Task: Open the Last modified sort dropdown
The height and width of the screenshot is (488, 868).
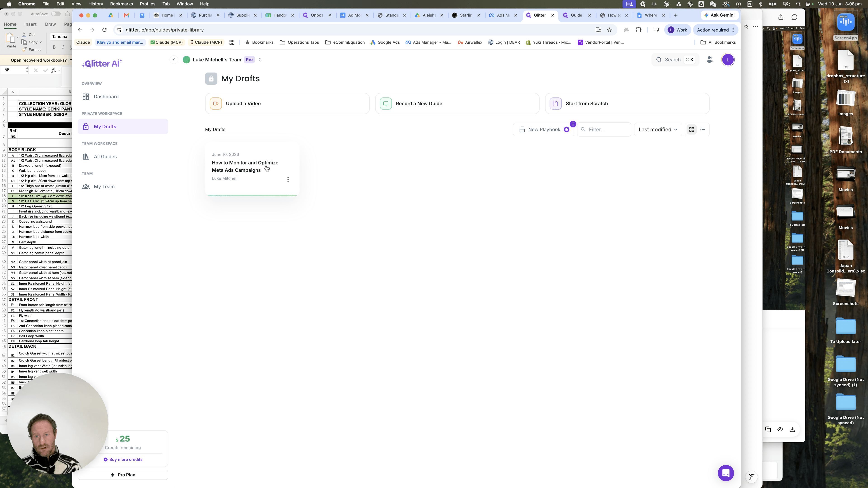Action: tap(658, 130)
